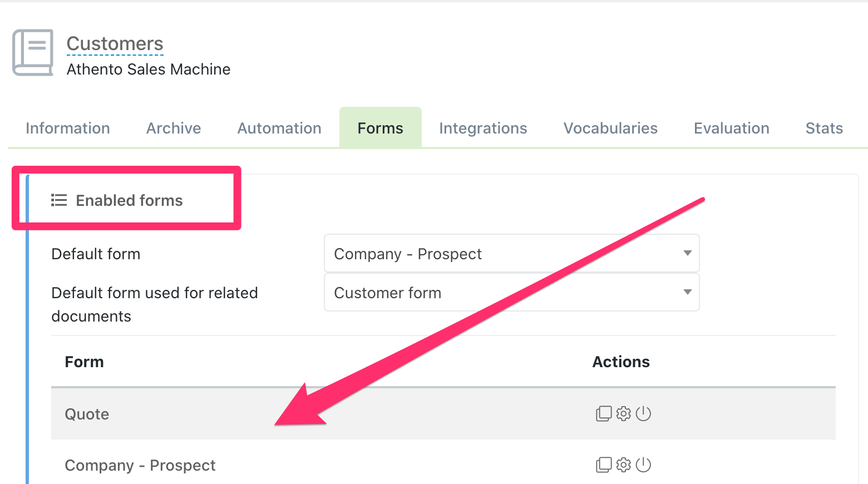Image resolution: width=868 pixels, height=484 pixels.
Task: Click the Enabled forms list icon
Action: [x=59, y=200]
